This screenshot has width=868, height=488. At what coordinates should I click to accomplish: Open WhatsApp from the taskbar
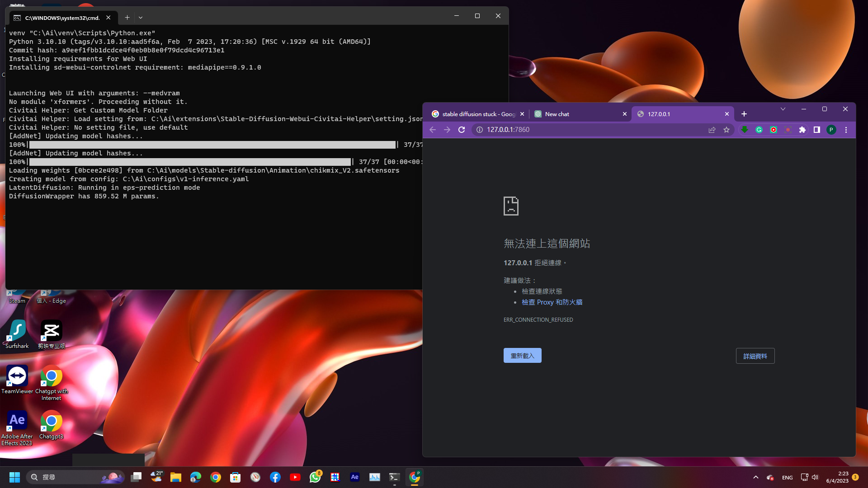coord(315,477)
